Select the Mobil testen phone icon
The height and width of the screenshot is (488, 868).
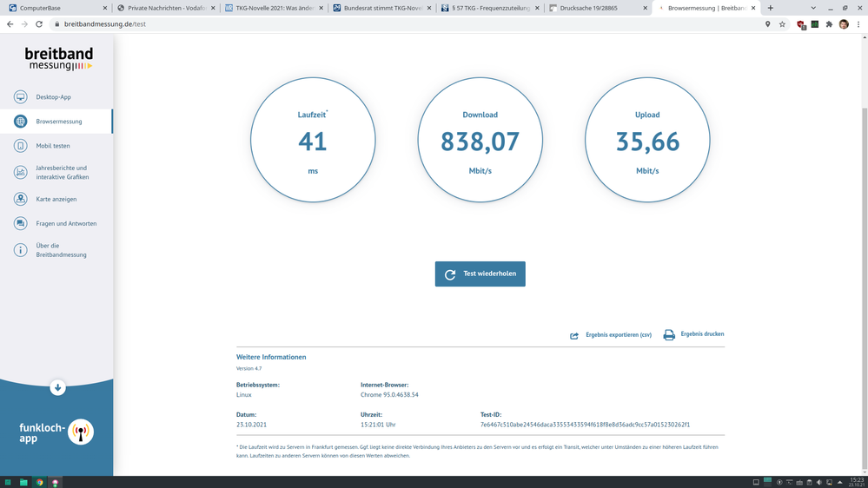tap(21, 146)
